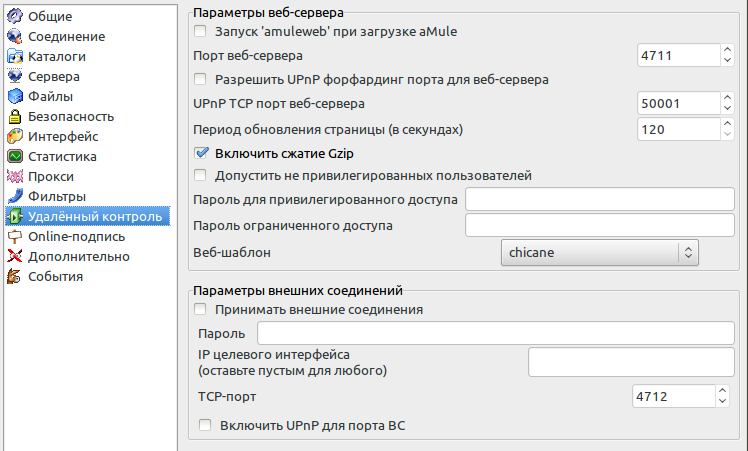The height and width of the screenshot is (451, 748).
Task: Click the Filters (Фильтры) icon
Action: pos(15,196)
